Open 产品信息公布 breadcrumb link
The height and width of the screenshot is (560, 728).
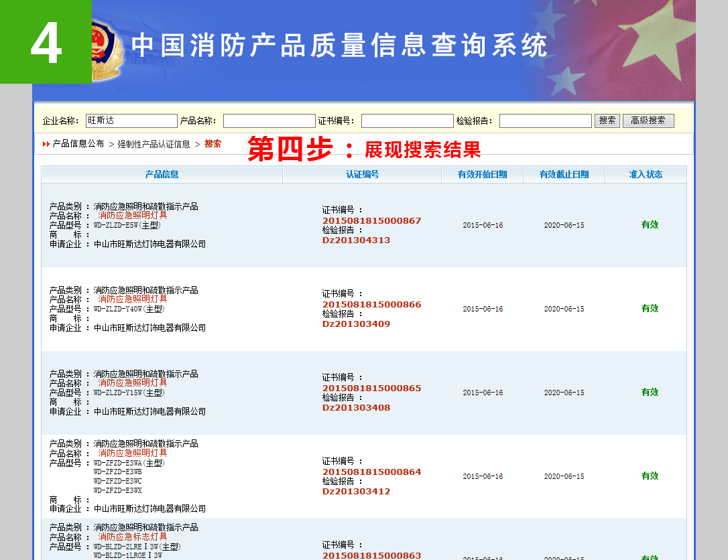[78, 144]
